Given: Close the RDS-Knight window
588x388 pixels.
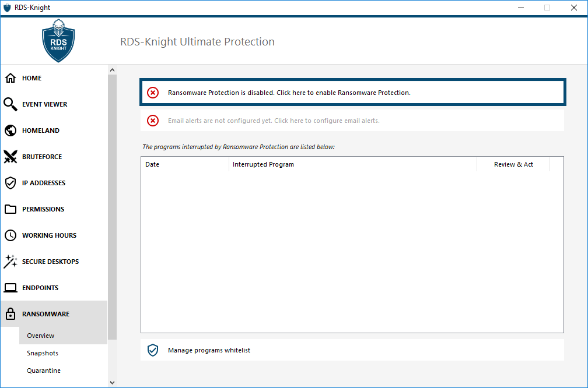Looking at the screenshot, I should (574, 8).
